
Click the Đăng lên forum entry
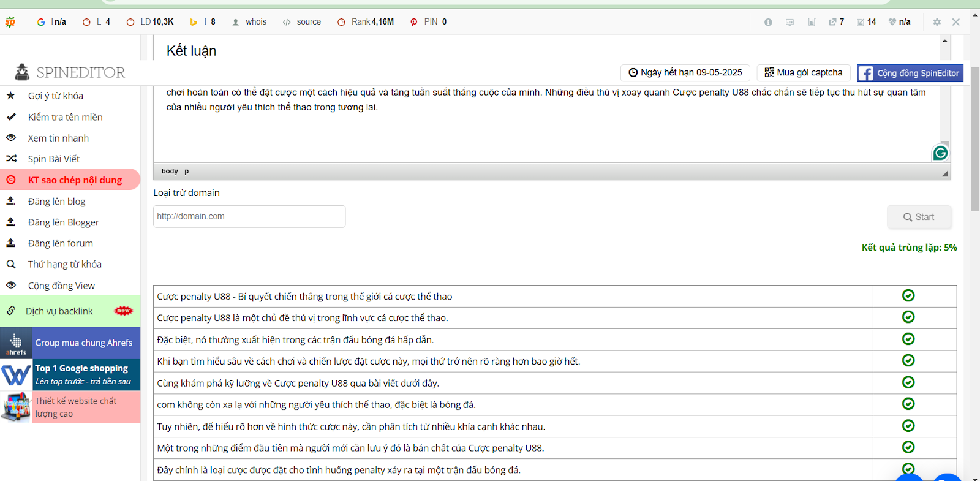pyautogui.click(x=60, y=243)
